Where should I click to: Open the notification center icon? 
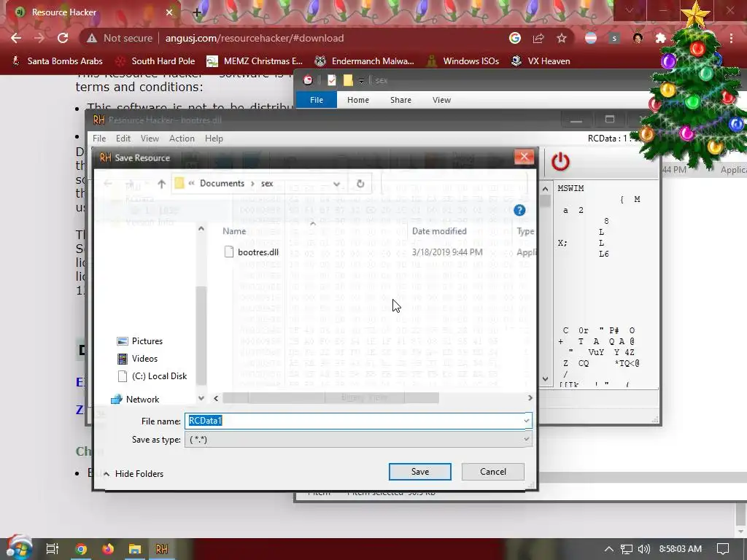pyautogui.click(x=723, y=549)
